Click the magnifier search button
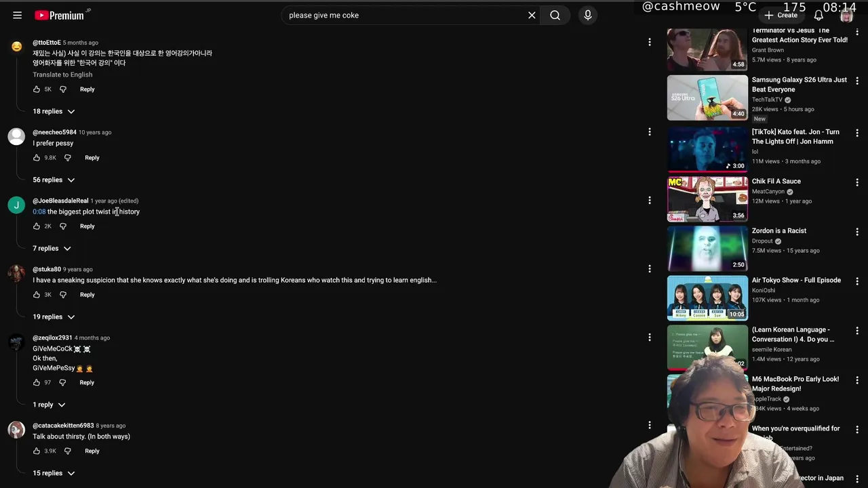This screenshot has width=868, height=488. (x=555, y=15)
